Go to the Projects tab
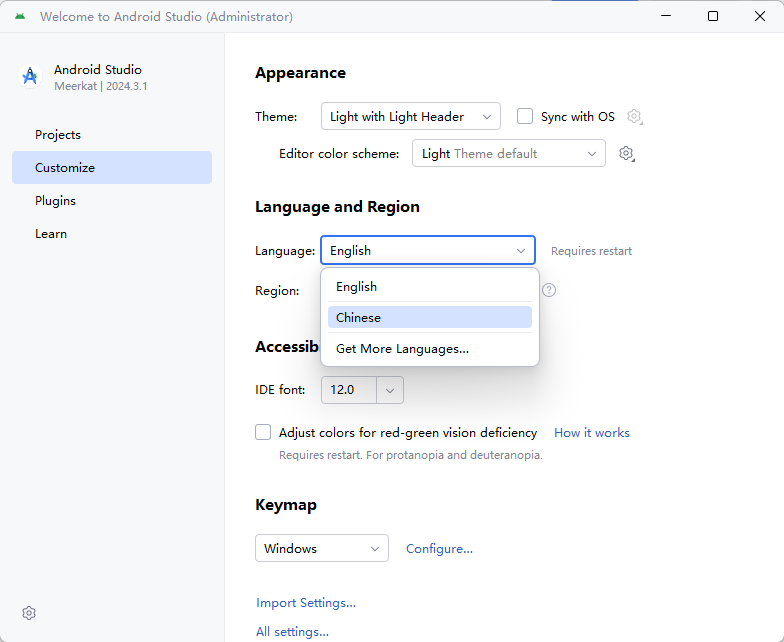784x642 pixels. [112, 135]
